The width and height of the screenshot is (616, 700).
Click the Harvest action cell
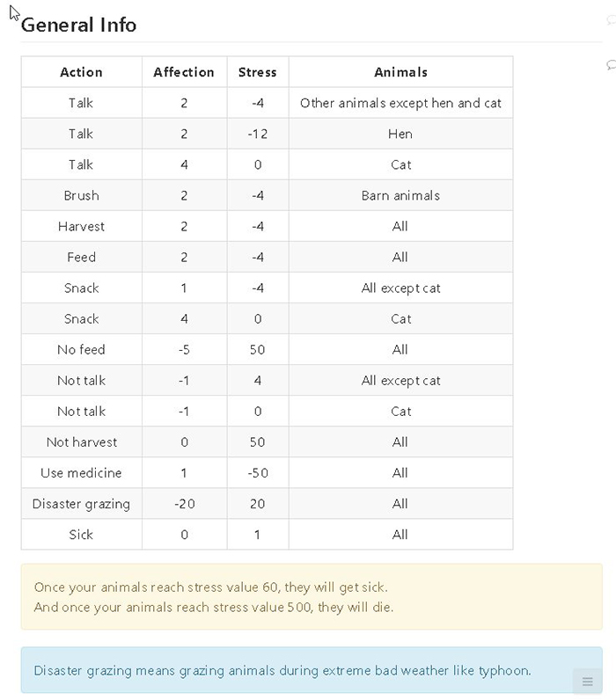tap(81, 226)
